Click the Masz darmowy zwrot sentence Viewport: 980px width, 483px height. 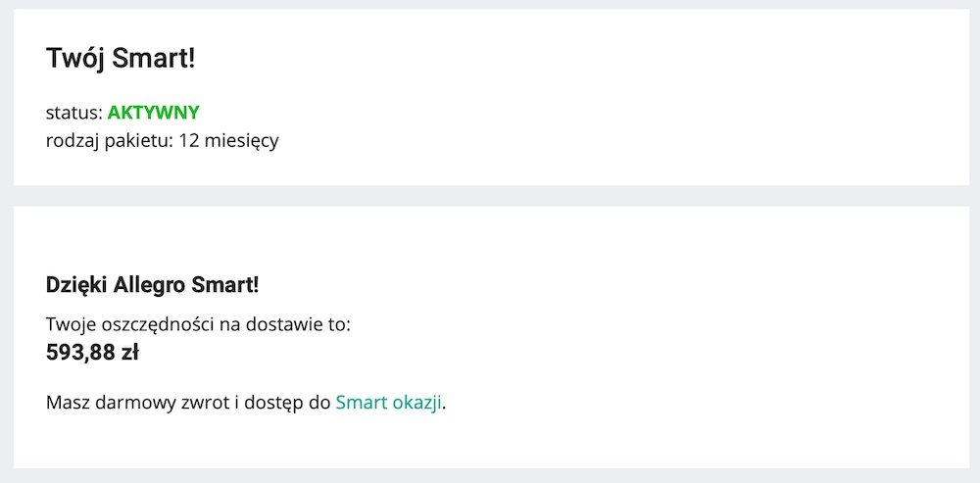click(246, 403)
